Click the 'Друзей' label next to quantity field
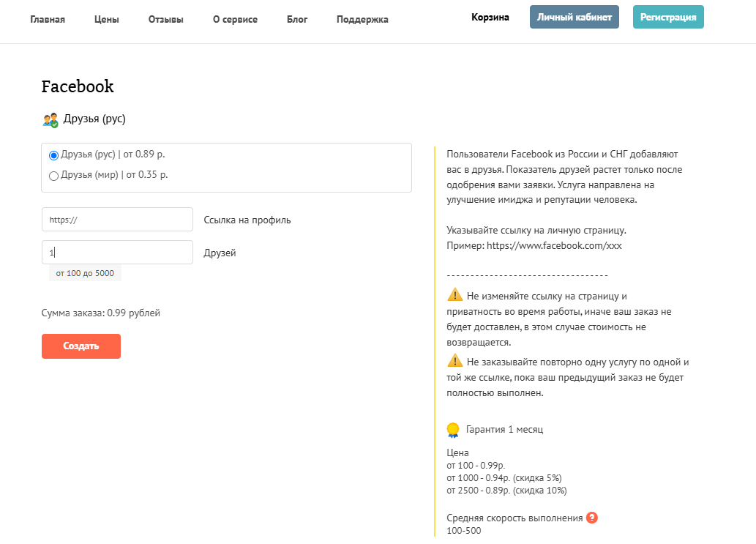Screen dimensions: 756x544 tap(220, 253)
